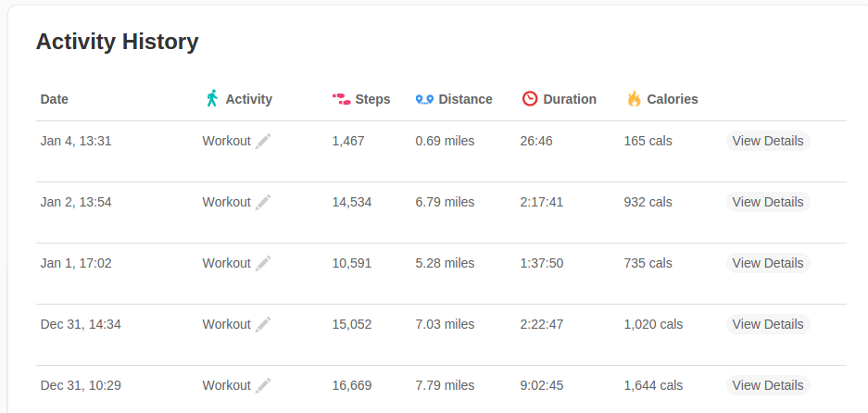Click the red clock Duration icon
The image size is (868, 413).
pos(530,98)
